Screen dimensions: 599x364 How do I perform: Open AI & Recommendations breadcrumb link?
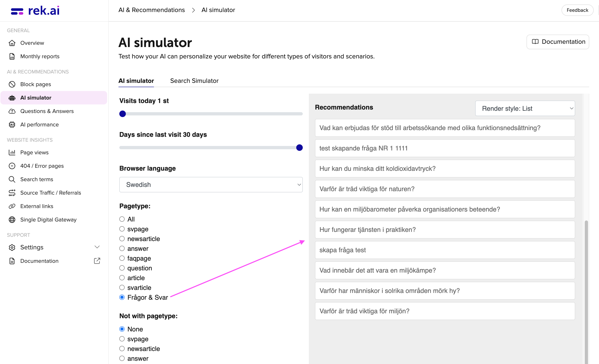click(x=151, y=10)
